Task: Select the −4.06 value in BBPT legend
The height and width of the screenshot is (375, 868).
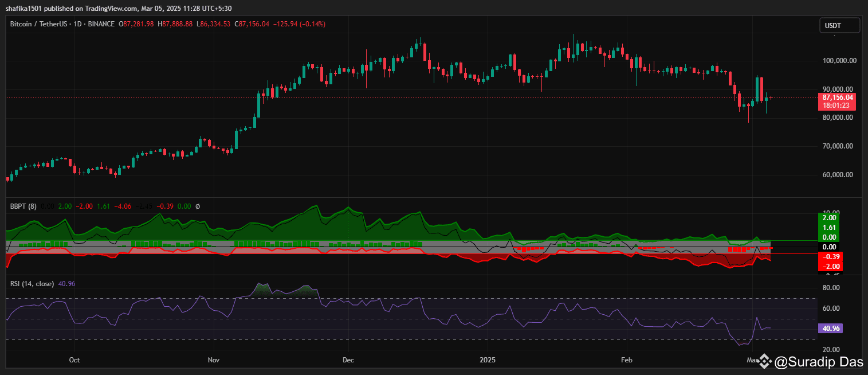Action: (123, 206)
